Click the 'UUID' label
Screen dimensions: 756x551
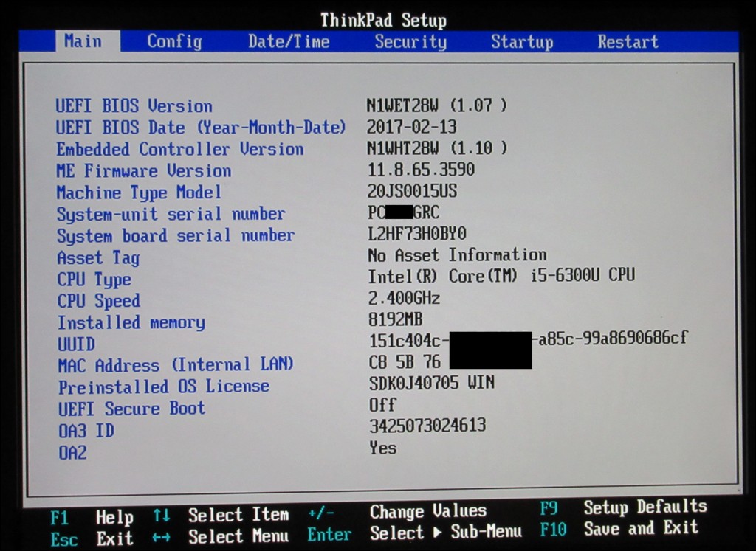76,344
